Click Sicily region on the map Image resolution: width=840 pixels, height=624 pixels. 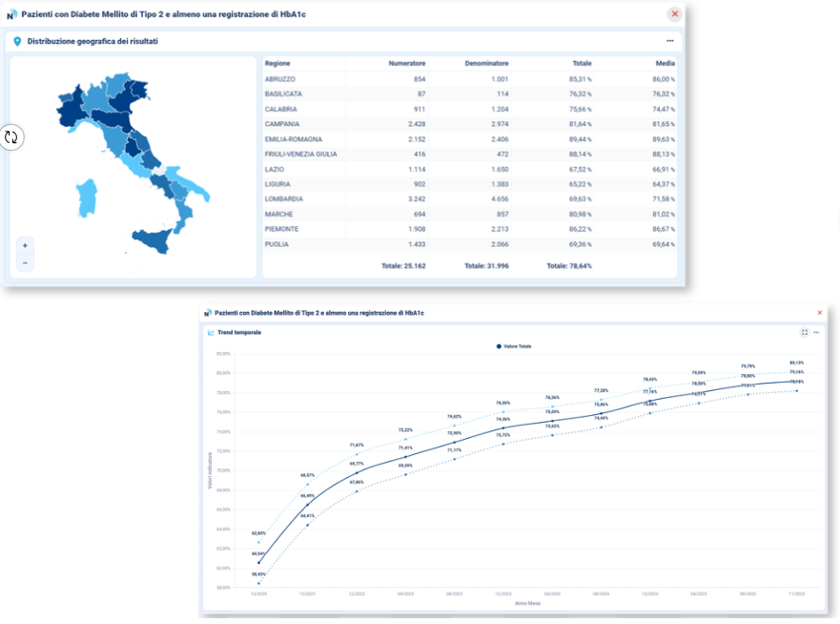pyautogui.click(x=154, y=239)
